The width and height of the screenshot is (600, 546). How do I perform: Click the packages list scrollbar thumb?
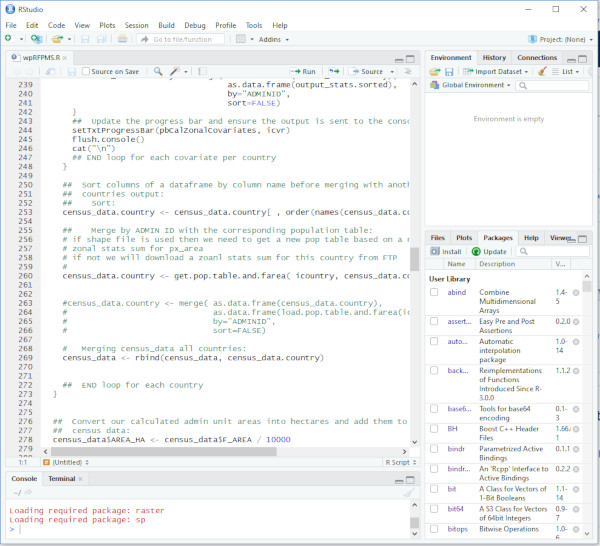587,286
